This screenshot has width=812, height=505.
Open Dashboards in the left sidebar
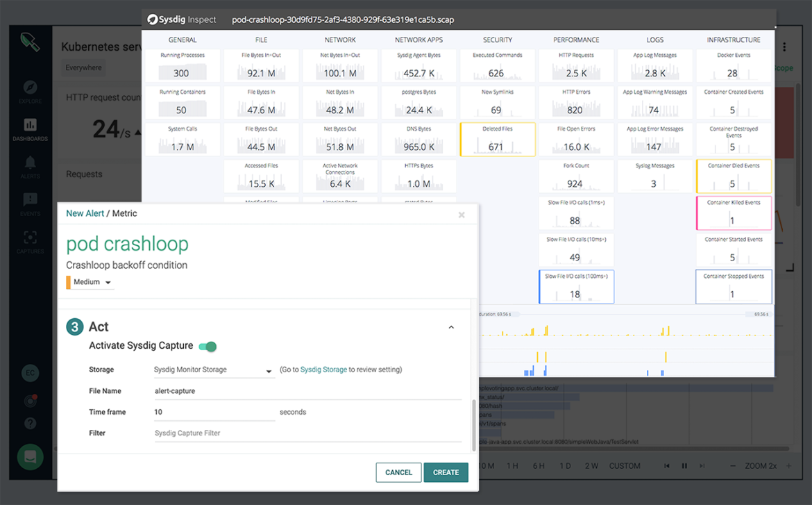[x=30, y=129]
